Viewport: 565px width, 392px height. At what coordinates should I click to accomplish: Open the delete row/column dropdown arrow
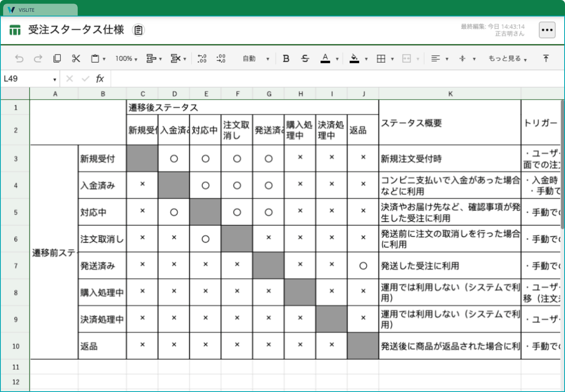point(185,59)
